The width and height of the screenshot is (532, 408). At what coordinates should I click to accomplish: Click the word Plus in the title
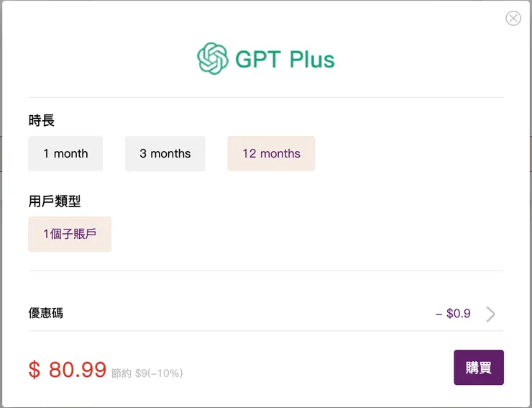tap(312, 59)
